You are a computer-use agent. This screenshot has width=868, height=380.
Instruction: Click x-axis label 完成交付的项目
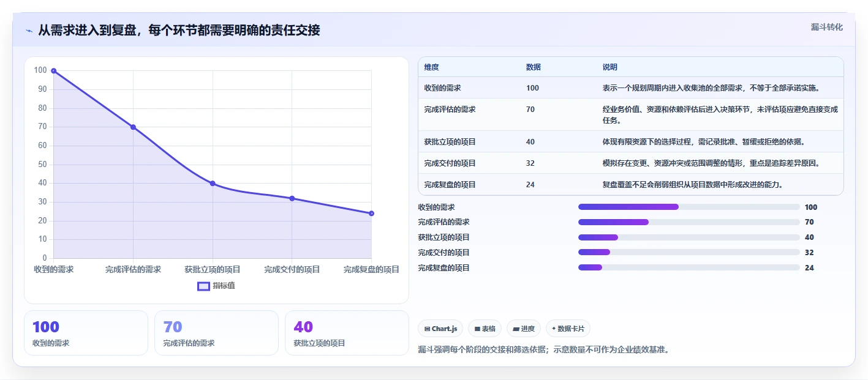coord(292,270)
